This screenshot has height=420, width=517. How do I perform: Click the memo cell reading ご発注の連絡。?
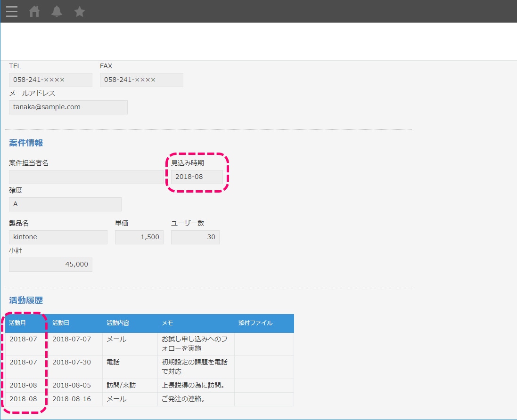[183, 399]
